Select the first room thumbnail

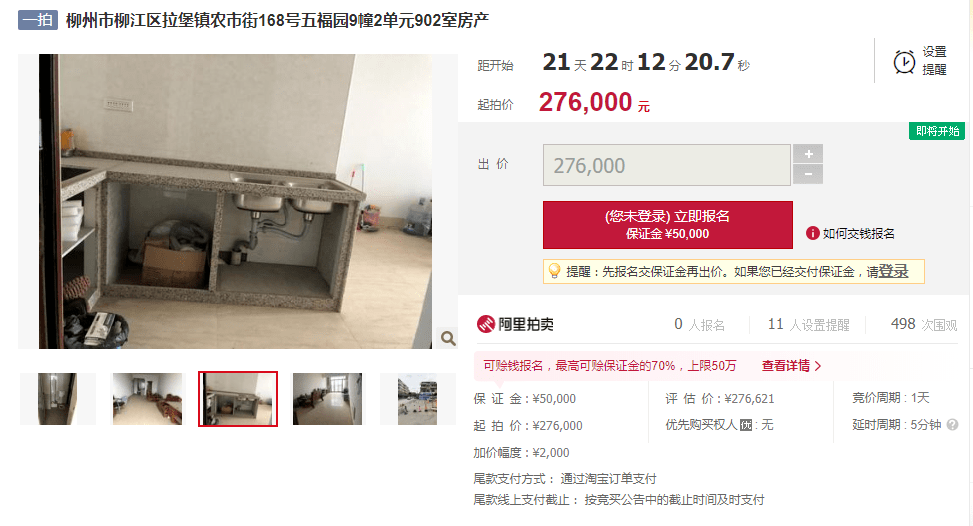tap(58, 399)
